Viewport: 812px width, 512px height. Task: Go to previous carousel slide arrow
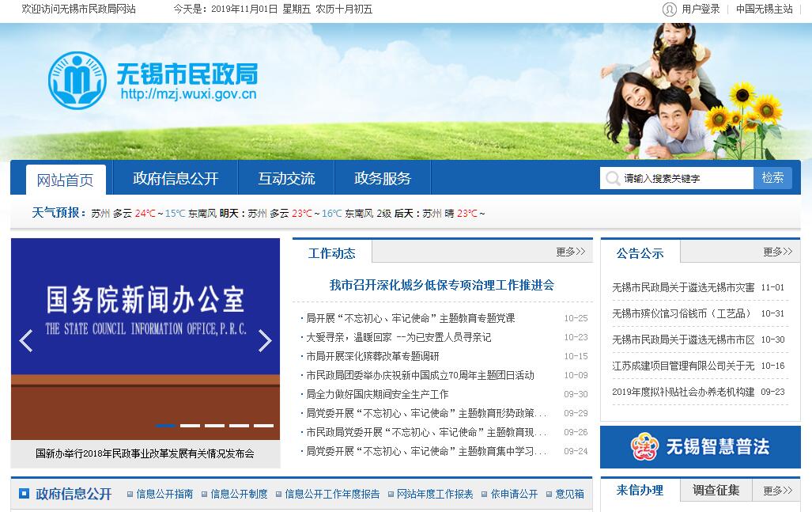[26, 340]
